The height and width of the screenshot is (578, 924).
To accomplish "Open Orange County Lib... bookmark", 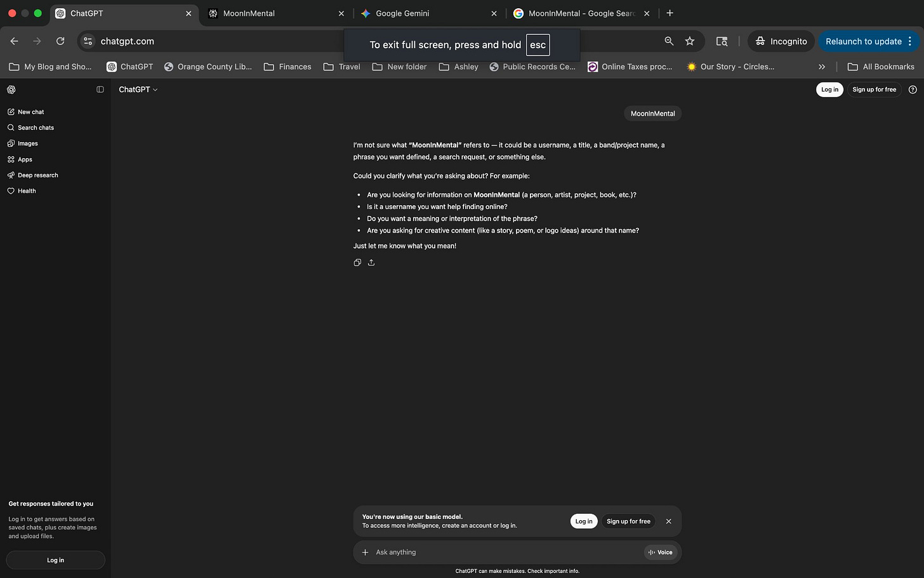I will [208, 67].
